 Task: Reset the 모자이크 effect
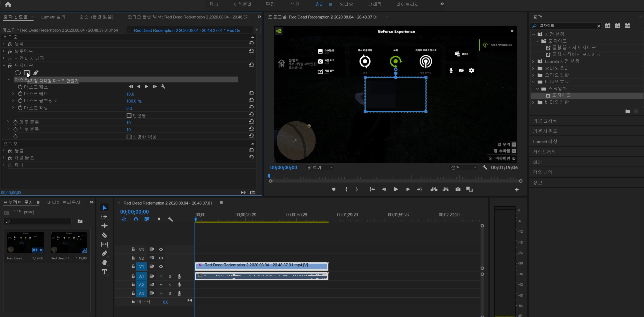[x=251, y=65]
